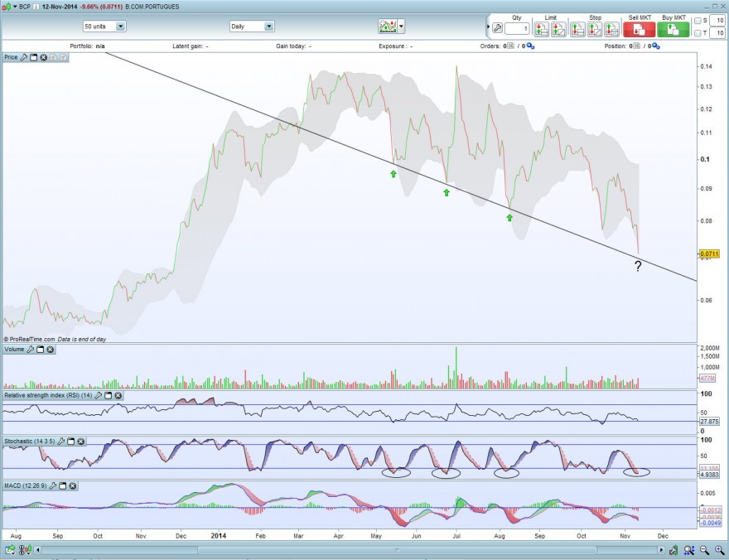Click the first Limit order icon
Screen dimensions: 729x560
point(541,30)
